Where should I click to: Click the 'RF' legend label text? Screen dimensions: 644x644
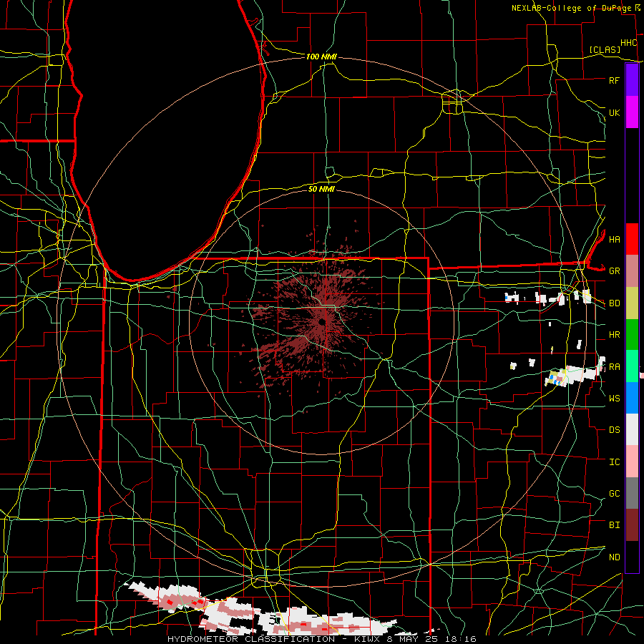coord(614,80)
